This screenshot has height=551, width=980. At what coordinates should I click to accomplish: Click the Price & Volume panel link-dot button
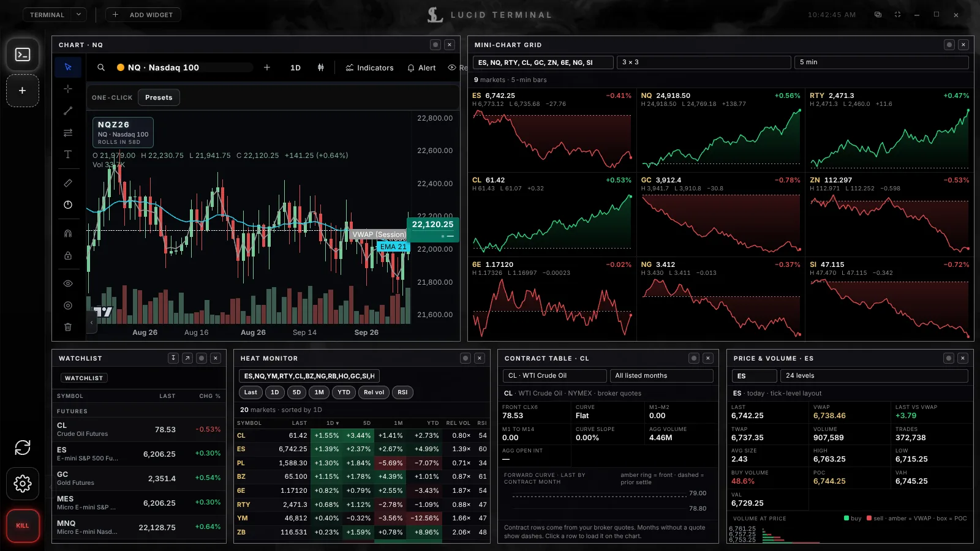[949, 358]
